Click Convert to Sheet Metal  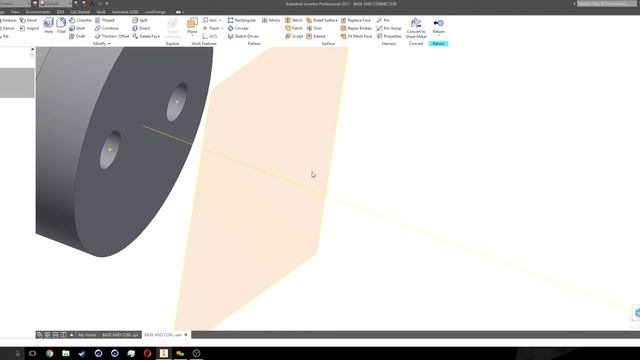pos(416,28)
